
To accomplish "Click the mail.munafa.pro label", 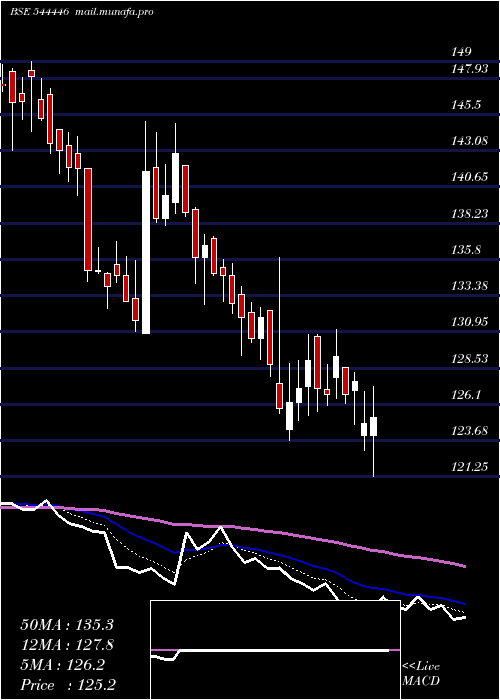I will [x=113, y=12].
